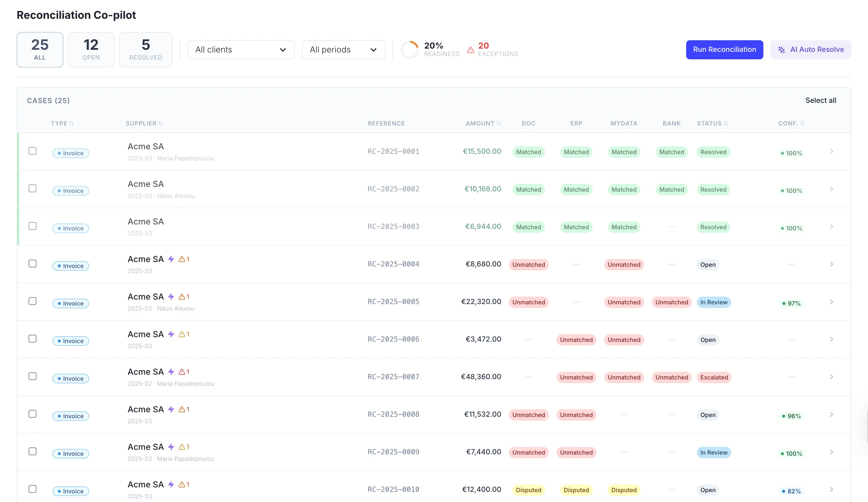Open details chevron for RC-2025-0004
Screen dimensions: 868x502
pyautogui.click(x=831, y=264)
